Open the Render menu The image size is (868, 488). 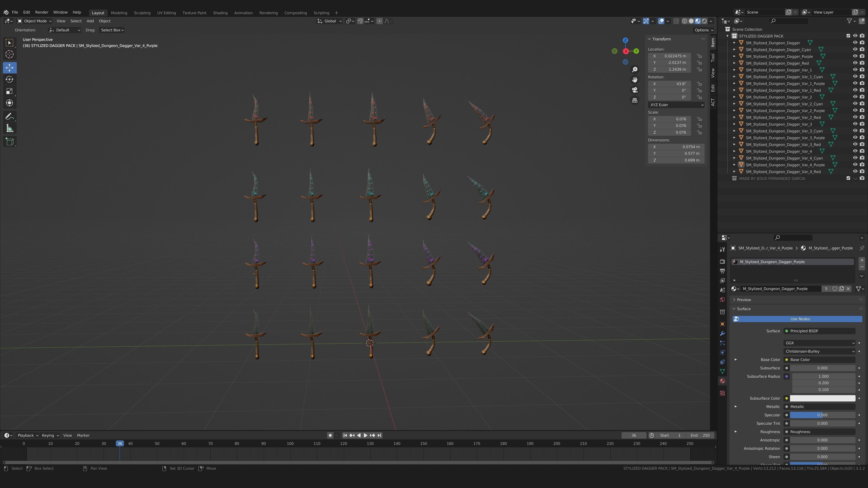[x=41, y=12]
